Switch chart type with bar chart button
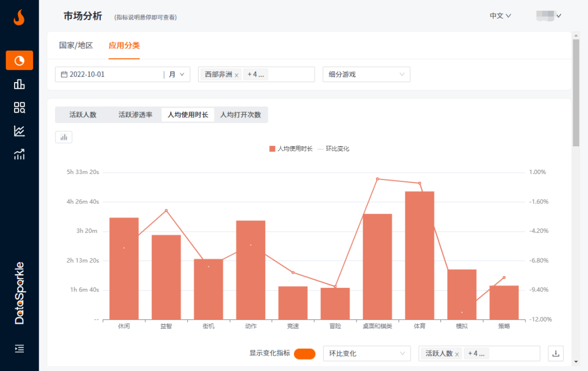This screenshot has height=371, width=588. pos(64,137)
